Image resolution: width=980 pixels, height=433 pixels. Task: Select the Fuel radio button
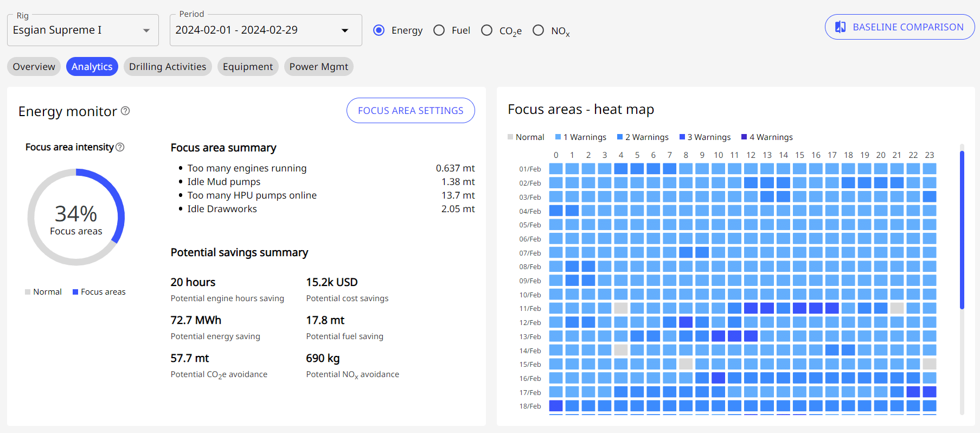point(439,30)
